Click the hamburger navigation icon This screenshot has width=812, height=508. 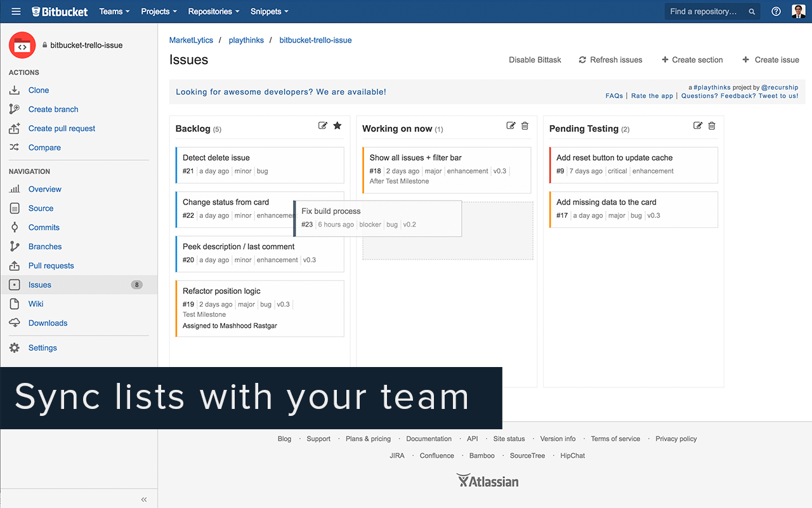pos(16,11)
